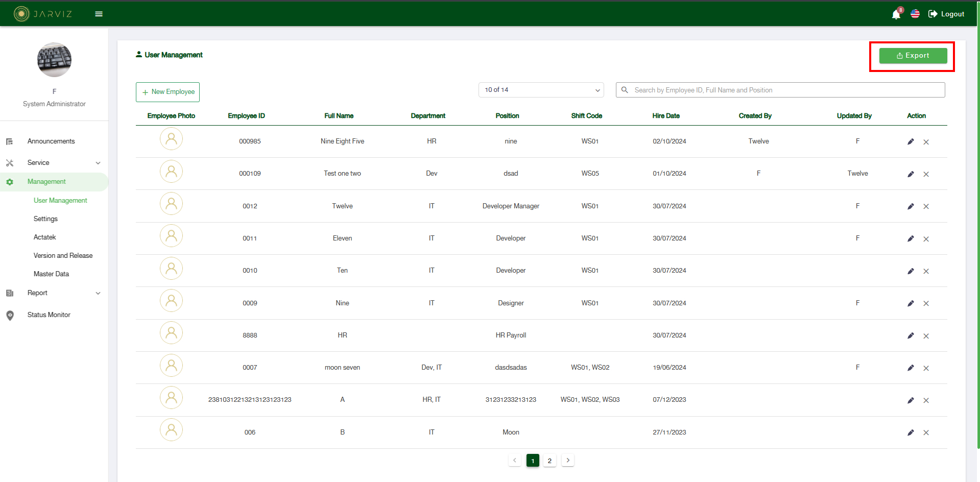Open the 10 of 14 page size dropdown
Image resolution: width=980 pixels, height=482 pixels.
tap(541, 90)
